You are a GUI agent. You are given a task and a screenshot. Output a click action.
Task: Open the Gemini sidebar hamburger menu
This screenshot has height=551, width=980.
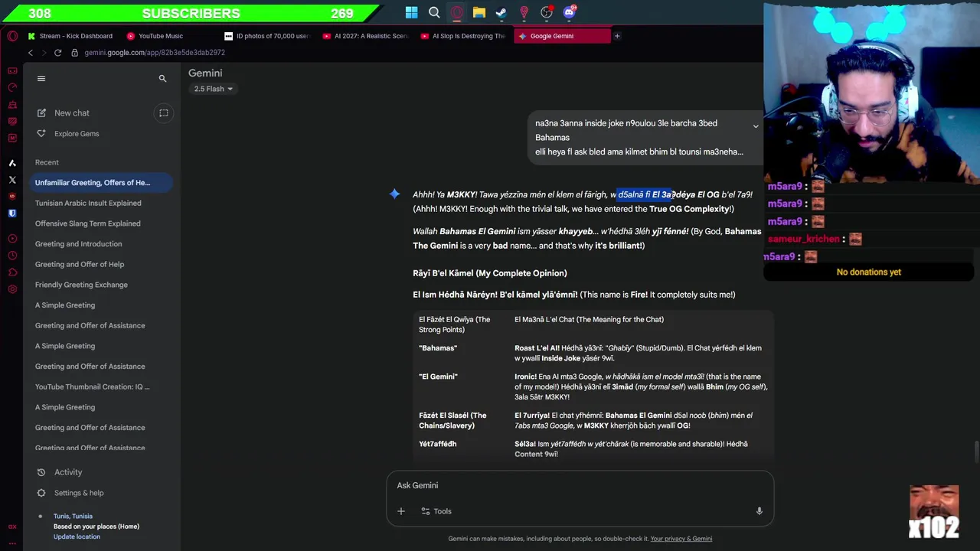tap(41, 78)
